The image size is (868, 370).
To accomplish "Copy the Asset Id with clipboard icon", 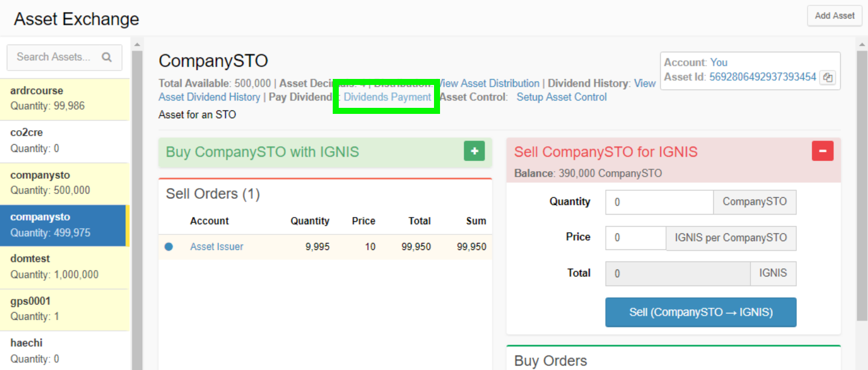I will [x=828, y=78].
